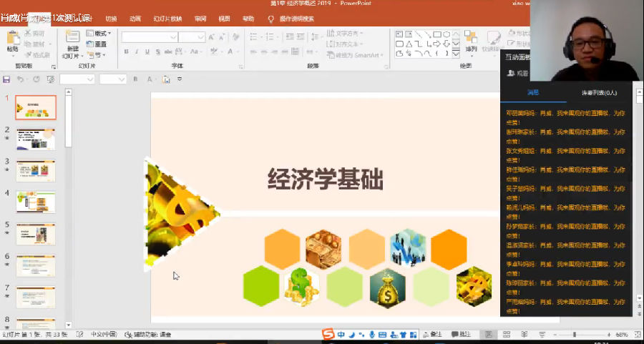
Task: Open Layout (版式) dropdown
Action: (x=99, y=33)
